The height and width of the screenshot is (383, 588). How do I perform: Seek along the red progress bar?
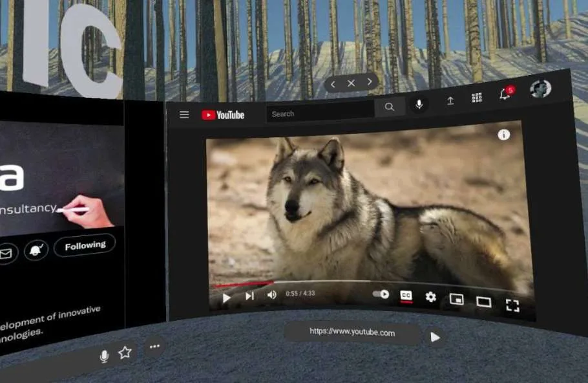pos(244,284)
